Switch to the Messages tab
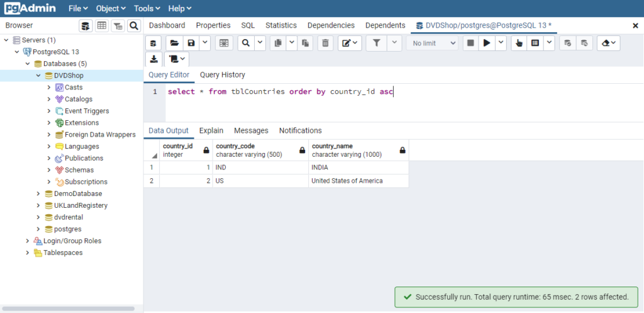The image size is (644, 313). 251,130
